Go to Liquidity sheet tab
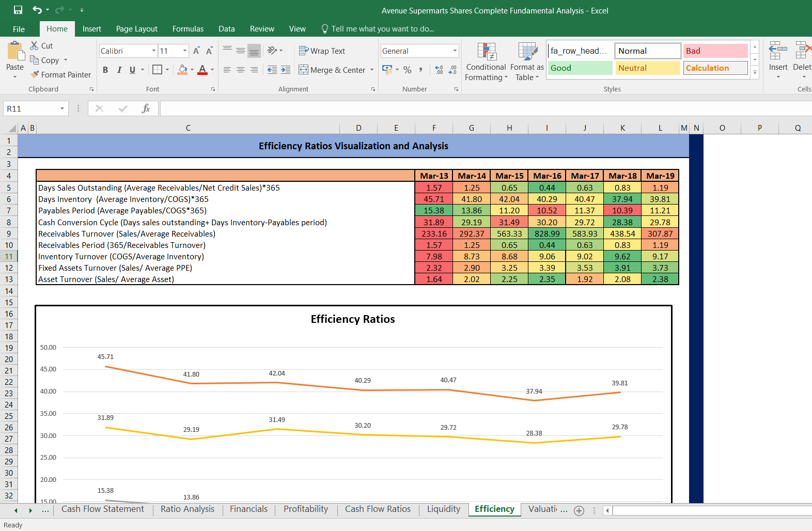The height and width of the screenshot is (531, 812). (444, 509)
